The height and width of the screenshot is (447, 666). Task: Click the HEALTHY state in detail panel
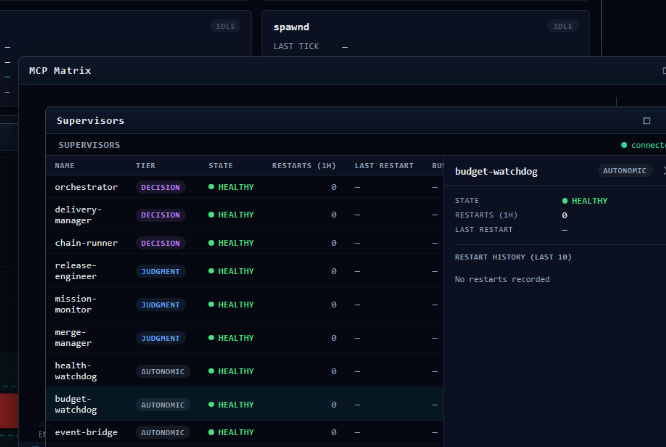point(585,201)
